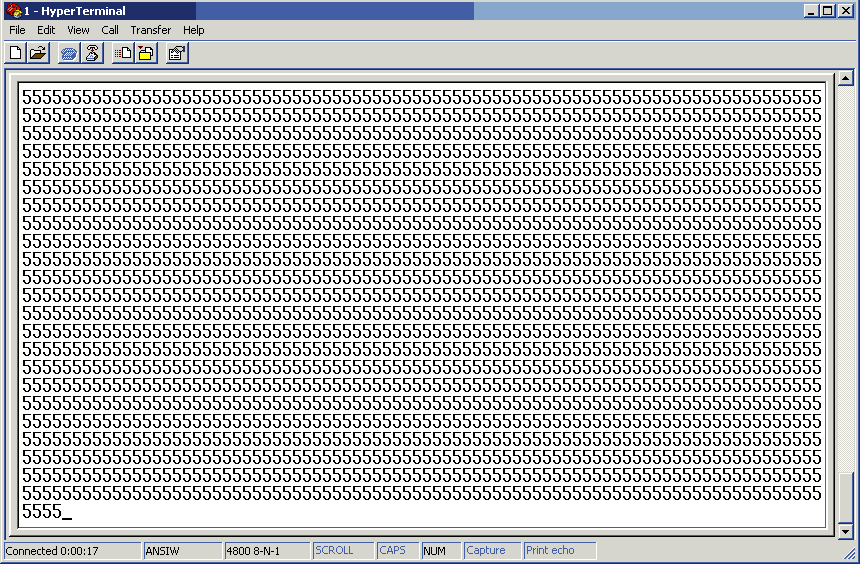
Task: Click the Receive file toolbar icon
Action: click(x=146, y=53)
